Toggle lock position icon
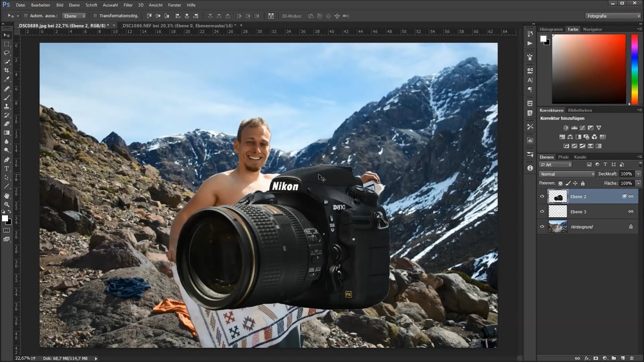Screen dimensions: 644x362 pos(575,184)
